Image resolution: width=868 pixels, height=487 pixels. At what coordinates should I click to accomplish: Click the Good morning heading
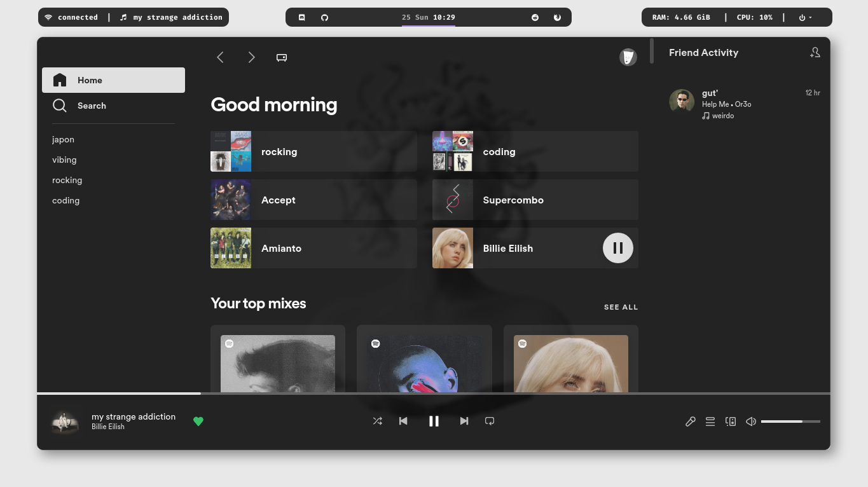(274, 104)
